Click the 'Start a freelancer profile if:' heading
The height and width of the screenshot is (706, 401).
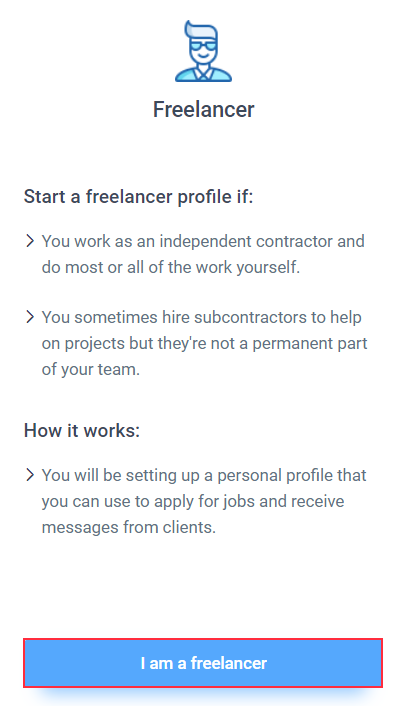pyautogui.click(x=139, y=197)
